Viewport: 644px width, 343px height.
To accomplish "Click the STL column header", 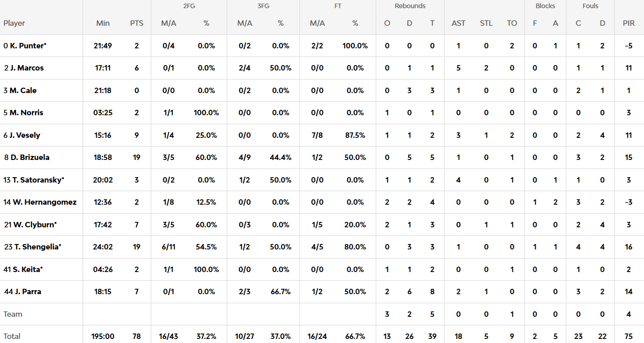I will click(486, 23).
